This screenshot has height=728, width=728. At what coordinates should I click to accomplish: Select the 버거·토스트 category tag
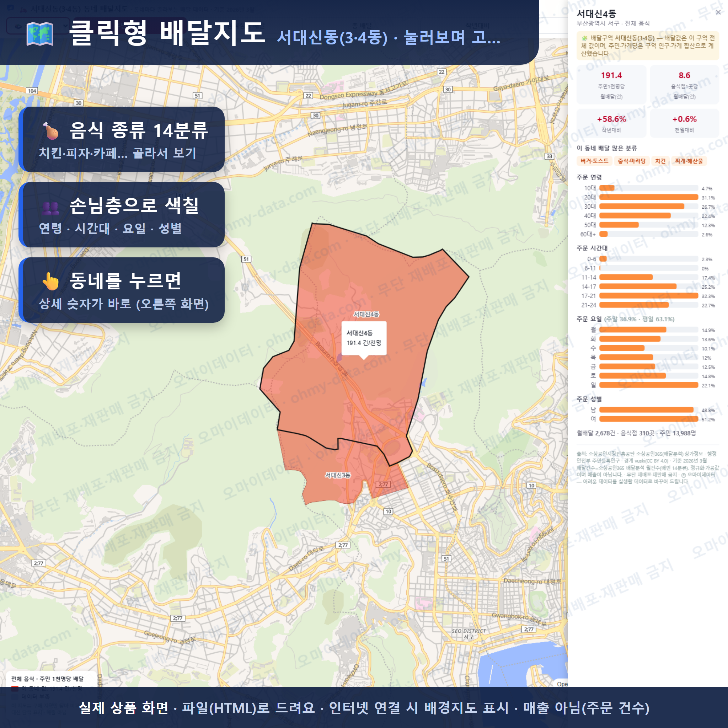(x=594, y=161)
